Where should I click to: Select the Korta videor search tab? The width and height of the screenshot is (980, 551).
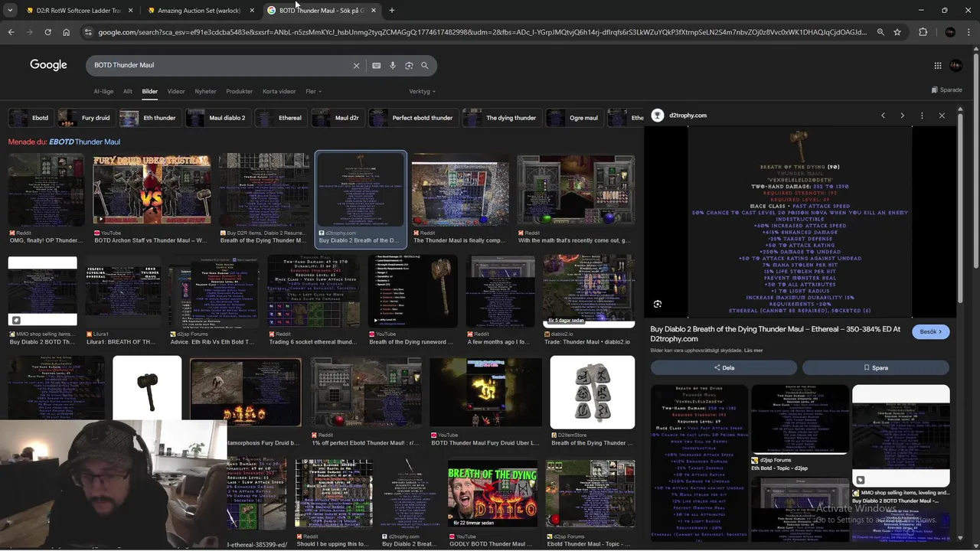pos(279,91)
